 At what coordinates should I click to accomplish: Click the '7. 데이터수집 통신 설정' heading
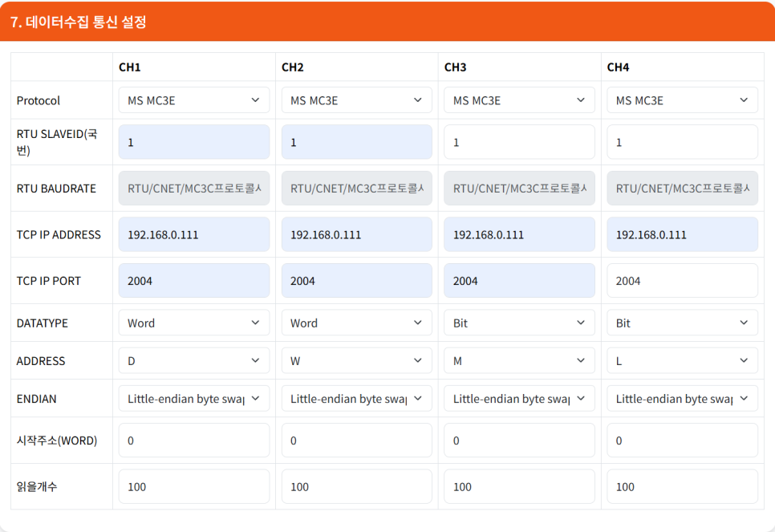click(x=78, y=22)
